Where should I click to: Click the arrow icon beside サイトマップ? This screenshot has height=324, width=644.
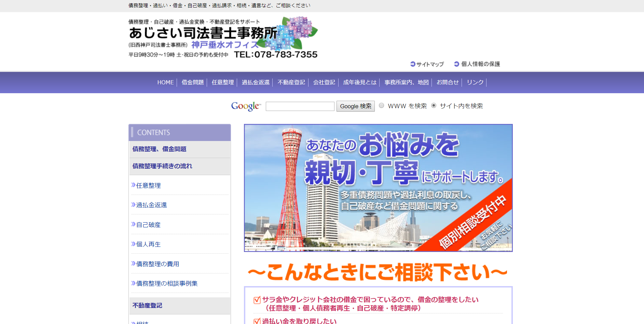(x=413, y=64)
